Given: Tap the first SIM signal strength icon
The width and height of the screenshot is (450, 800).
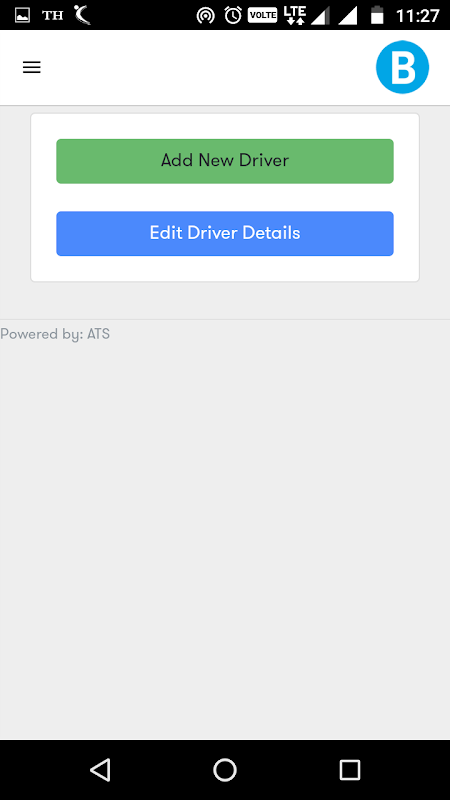Looking at the screenshot, I should [320, 16].
